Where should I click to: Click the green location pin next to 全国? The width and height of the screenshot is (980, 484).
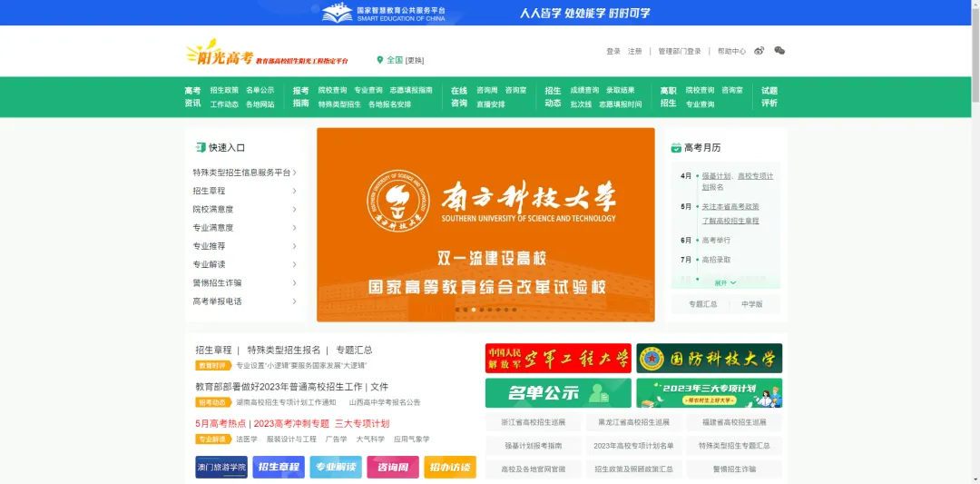[x=379, y=60]
